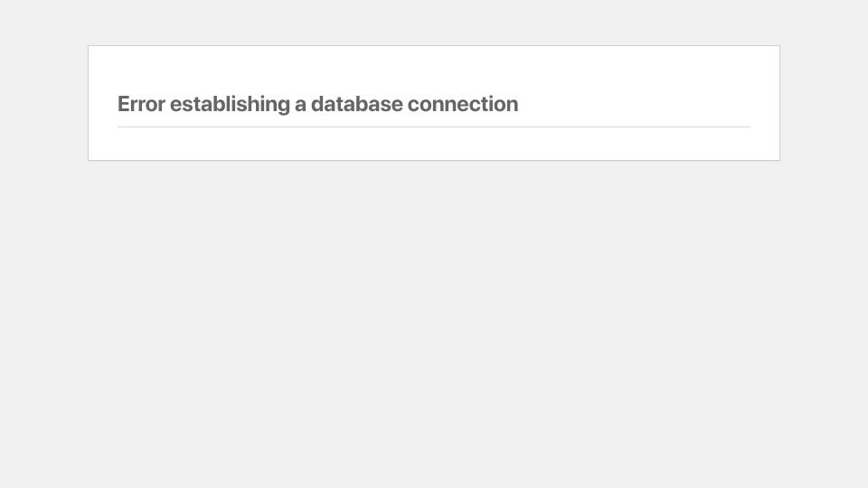Viewport: 868px width, 488px height.
Task: Click the gray strip above the error box
Action: point(434,22)
